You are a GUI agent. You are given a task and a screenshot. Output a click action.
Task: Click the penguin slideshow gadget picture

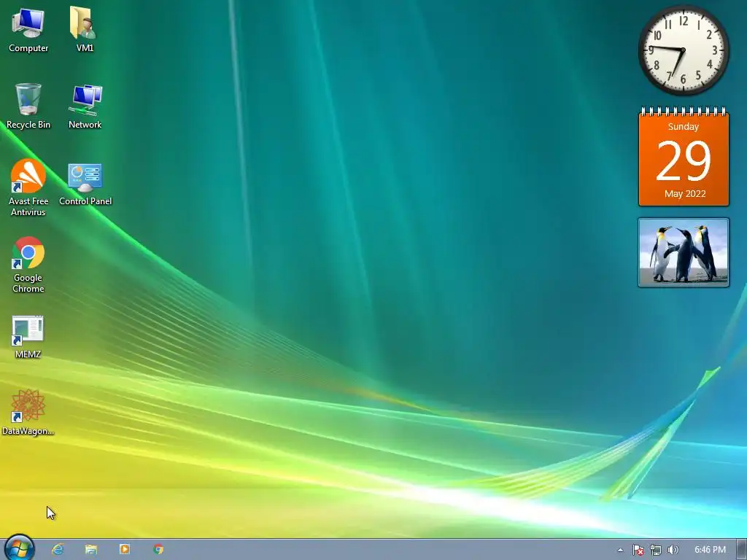point(684,252)
